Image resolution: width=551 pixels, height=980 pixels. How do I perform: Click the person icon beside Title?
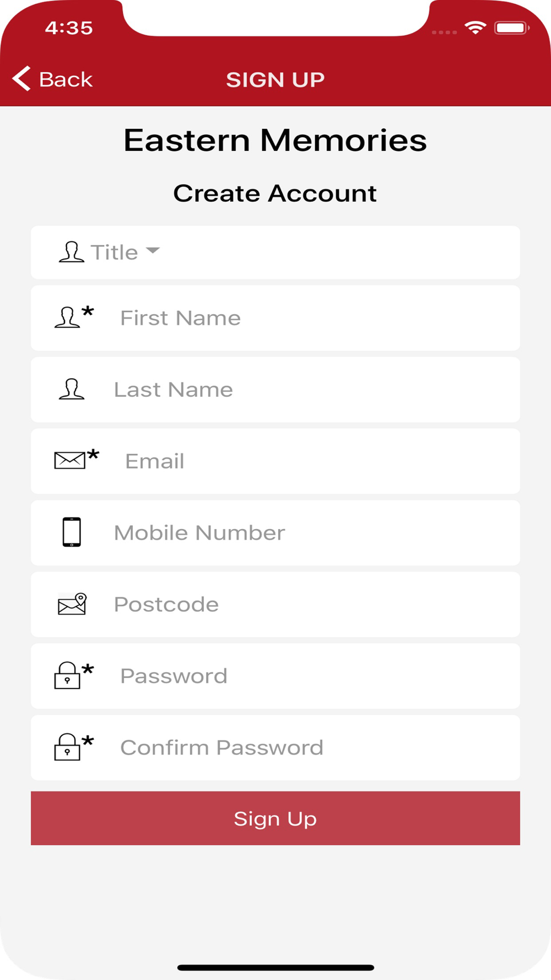click(x=72, y=252)
